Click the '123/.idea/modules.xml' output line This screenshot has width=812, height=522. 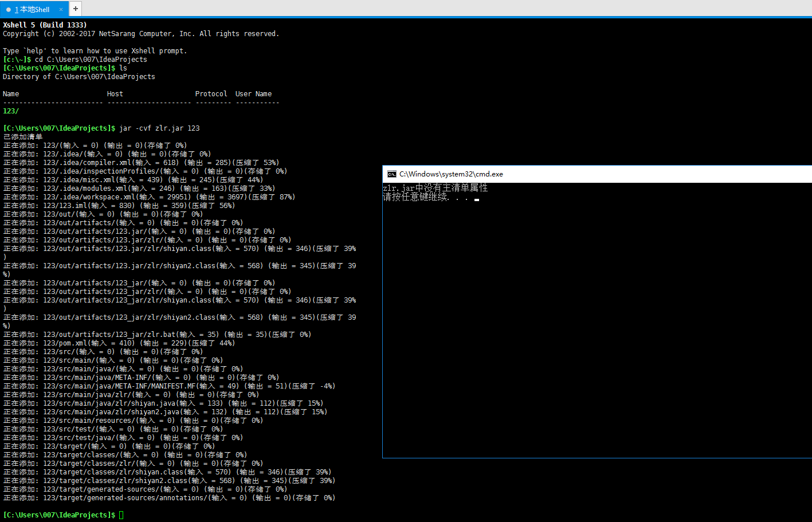tap(139, 189)
